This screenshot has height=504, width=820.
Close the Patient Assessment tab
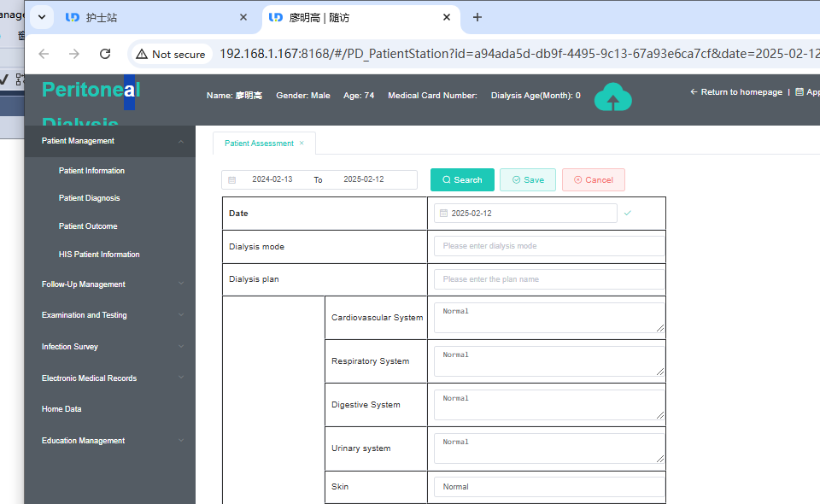(302, 143)
